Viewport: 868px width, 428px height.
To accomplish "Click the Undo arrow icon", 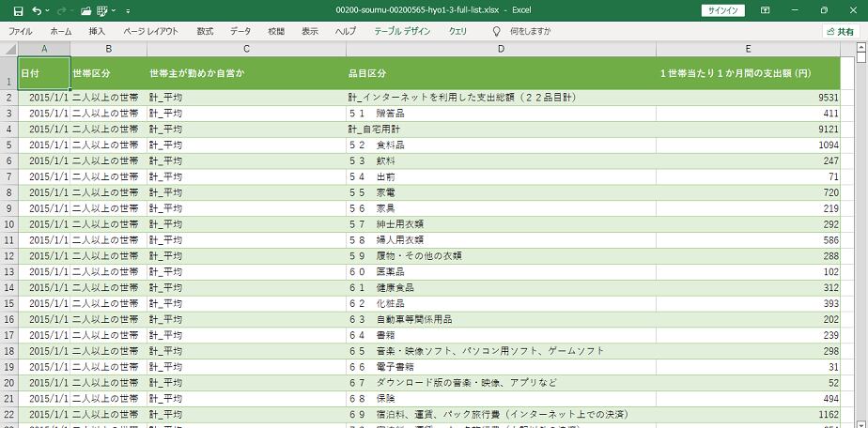I will pos(37,10).
